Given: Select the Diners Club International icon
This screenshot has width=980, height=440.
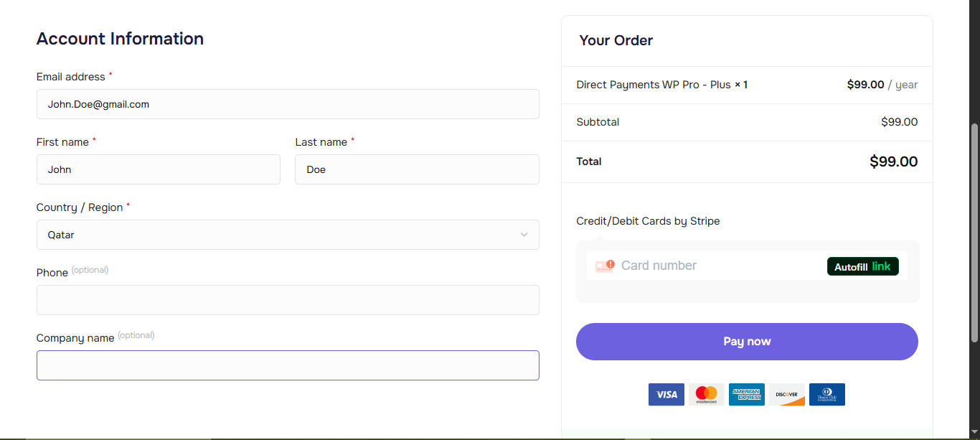Looking at the screenshot, I should click(x=826, y=394).
